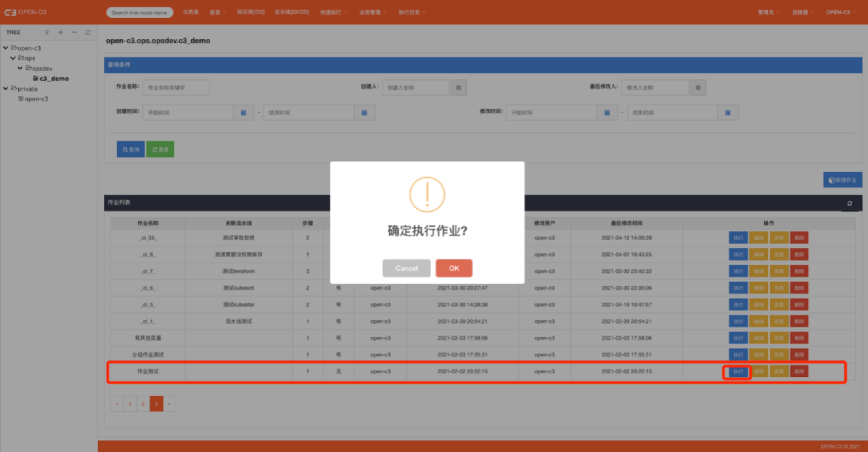Image resolution: width=868 pixels, height=452 pixels.
Task: Open the modification end time calendar icon
Action: (x=728, y=113)
